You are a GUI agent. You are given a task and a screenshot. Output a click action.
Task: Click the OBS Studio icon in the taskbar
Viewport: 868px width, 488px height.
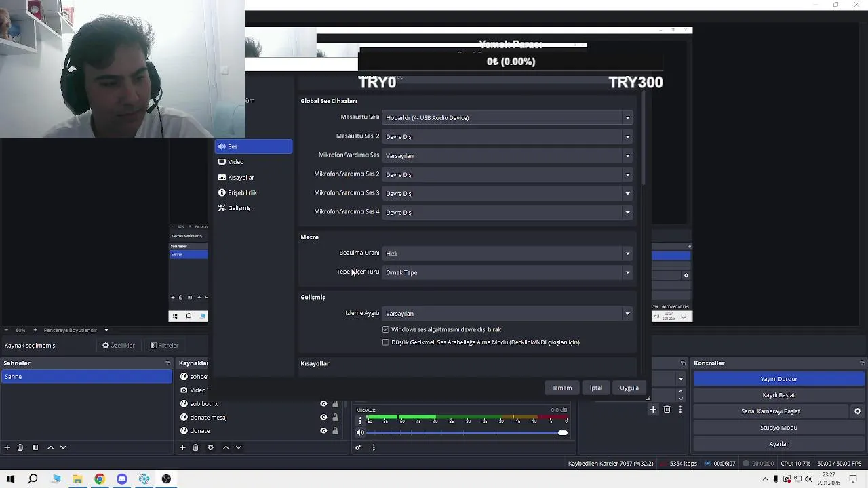(166, 479)
